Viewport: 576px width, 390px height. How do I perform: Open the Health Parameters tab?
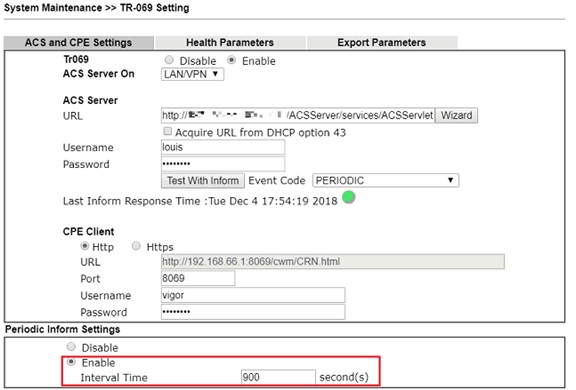(x=230, y=43)
